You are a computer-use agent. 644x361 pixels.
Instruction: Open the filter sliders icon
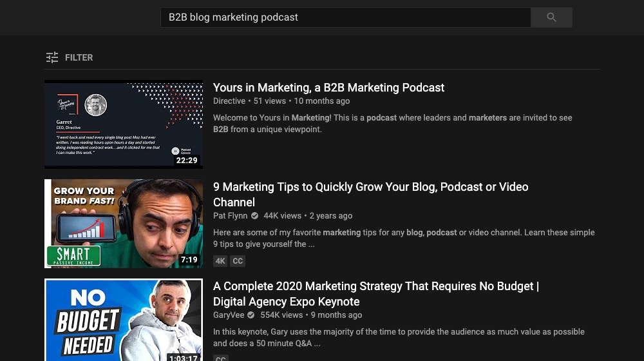pyautogui.click(x=52, y=57)
